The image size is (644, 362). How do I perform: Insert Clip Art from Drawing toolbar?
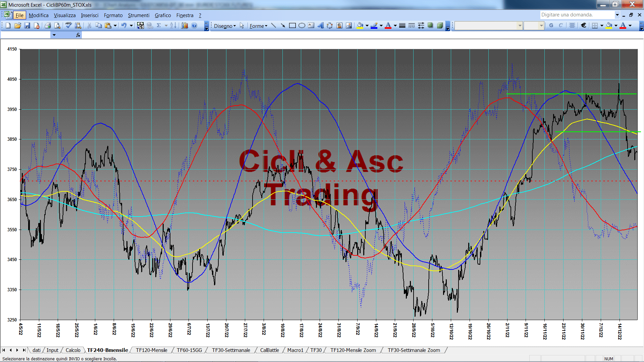[339, 25]
